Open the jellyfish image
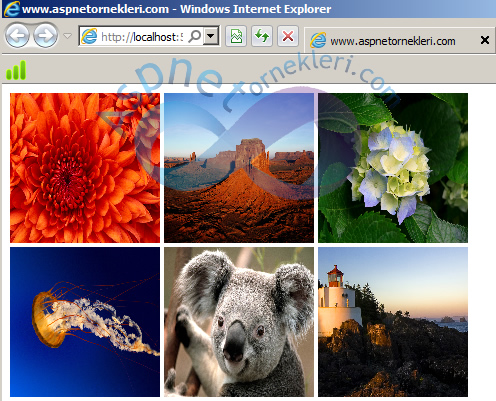 pyautogui.click(x=85, y=322)
